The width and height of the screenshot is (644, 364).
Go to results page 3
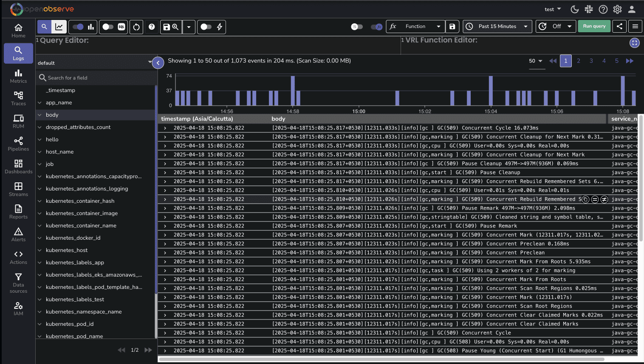591,61
